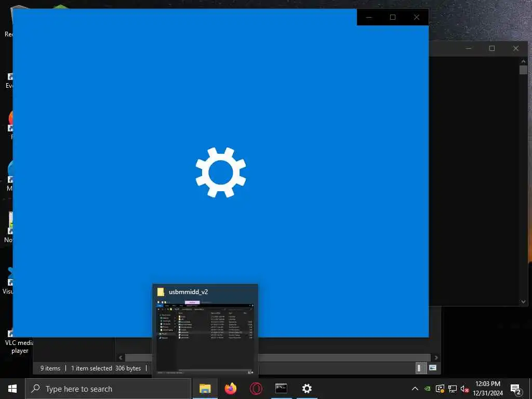Screen dimensions: 532x399
Task: Click the console scrollbar down arrow
Action: [523, 301]
